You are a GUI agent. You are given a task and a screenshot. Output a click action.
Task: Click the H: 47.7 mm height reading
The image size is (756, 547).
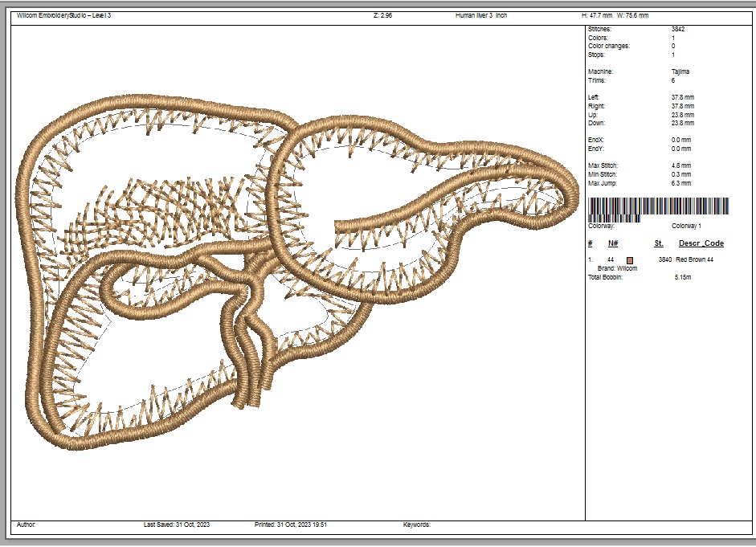[597, 15]
